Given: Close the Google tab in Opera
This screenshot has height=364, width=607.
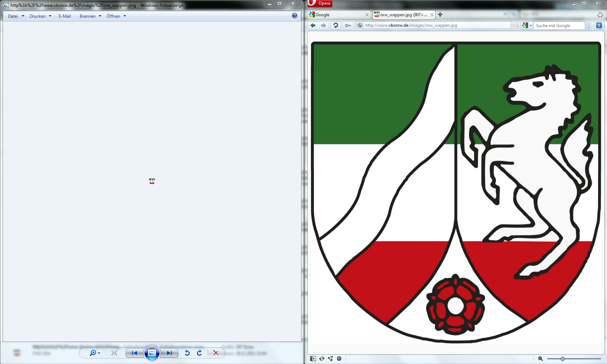Looking at the screenshot, I should pyautogui.click(x=367, y=15).
